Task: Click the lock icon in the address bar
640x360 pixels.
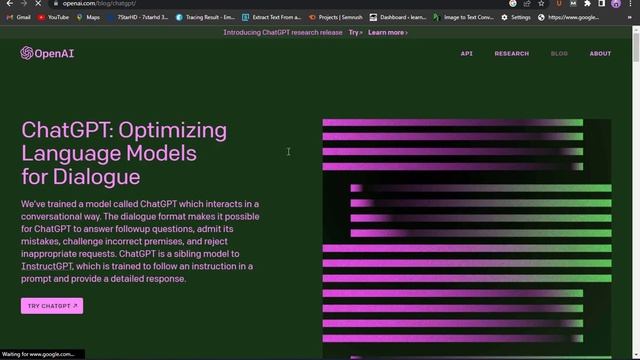Action: pos(56,3)
